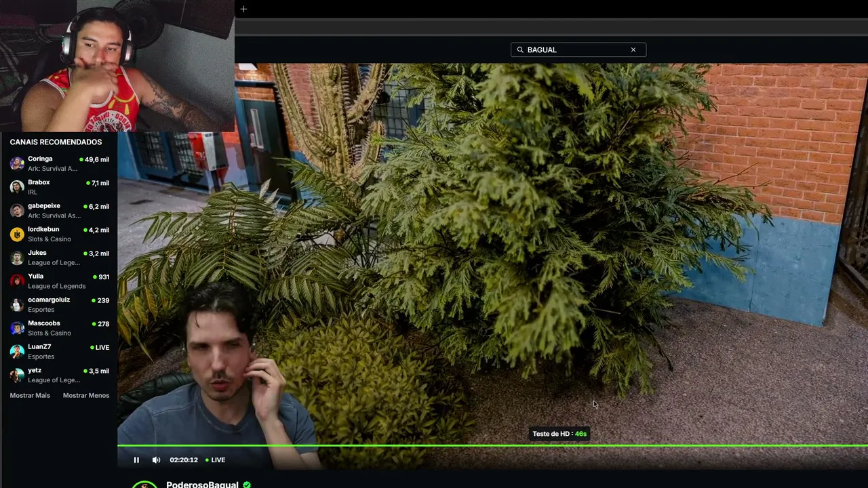Open LuanZ7 Esportes channel
This screenshot has height=488, width=868.
coord(59,351)
